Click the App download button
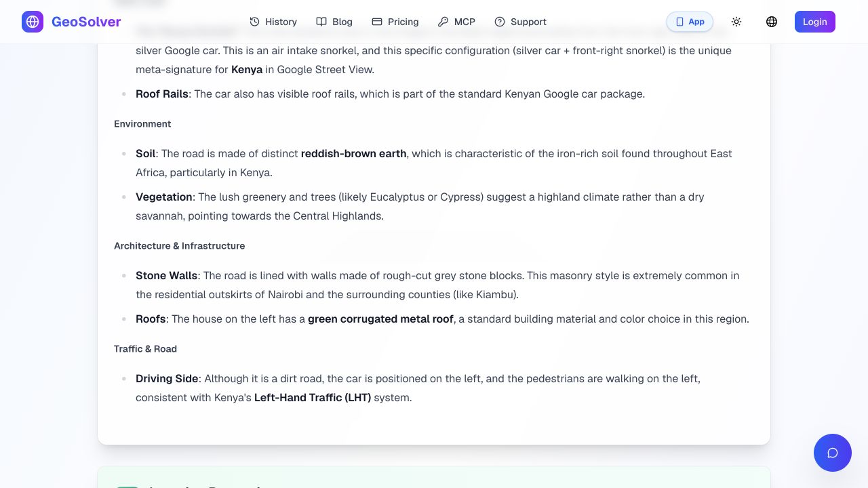The width and height of the screenshot is (868, 488). point(690,22)
